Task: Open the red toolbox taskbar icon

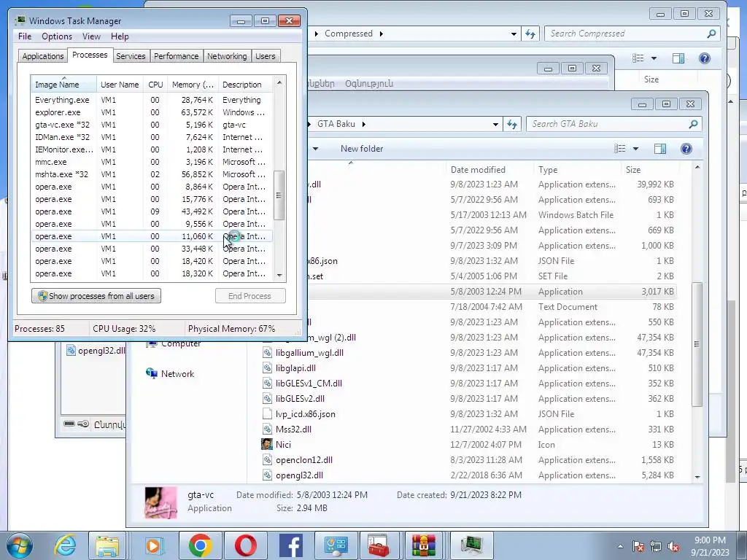Action: (x=379, y=545)
